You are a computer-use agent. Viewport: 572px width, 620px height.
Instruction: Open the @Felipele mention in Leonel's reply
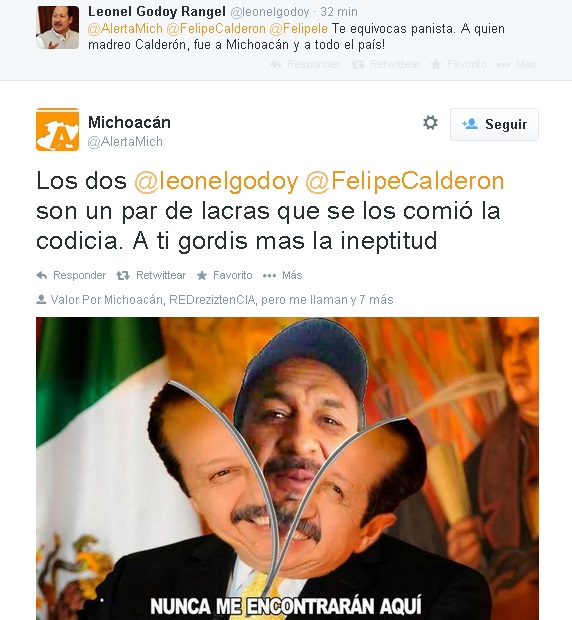point(298,29)
